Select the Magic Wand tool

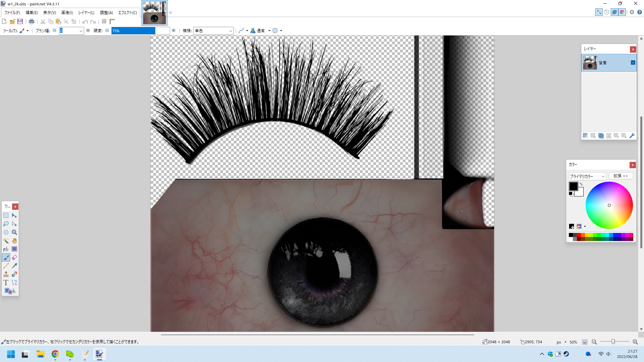coord(6,241)
